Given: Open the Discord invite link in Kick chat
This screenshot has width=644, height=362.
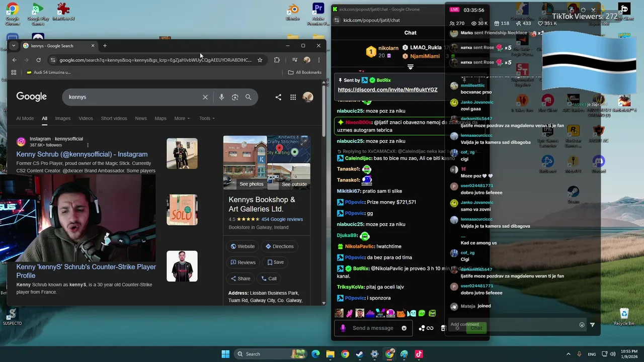Looking at the screenshot, I should point(387,89).
